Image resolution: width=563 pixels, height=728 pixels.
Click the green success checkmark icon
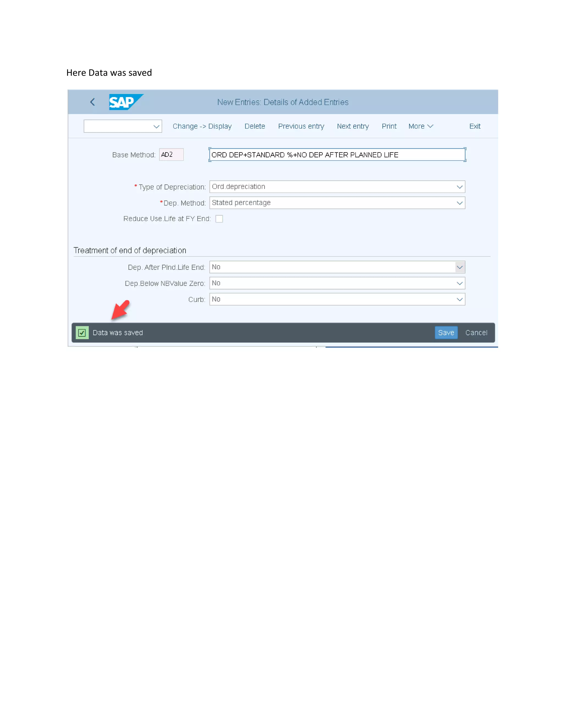pos(82,333)
